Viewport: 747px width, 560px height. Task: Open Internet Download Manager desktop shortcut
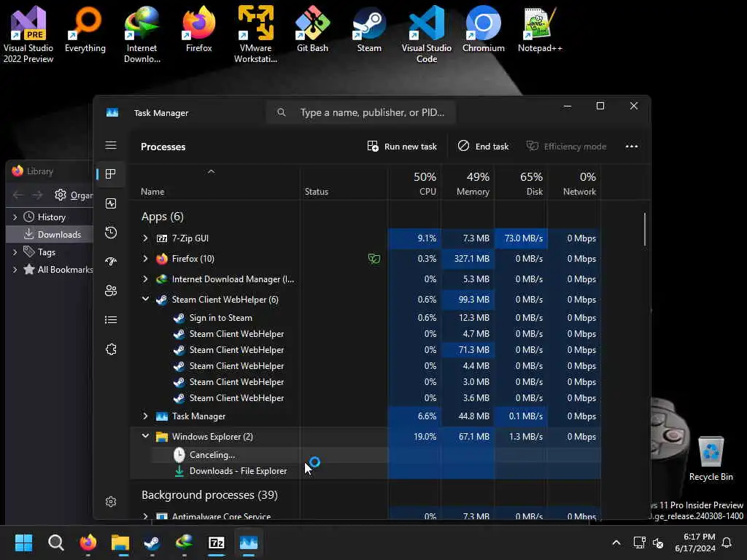pos(142,34)
